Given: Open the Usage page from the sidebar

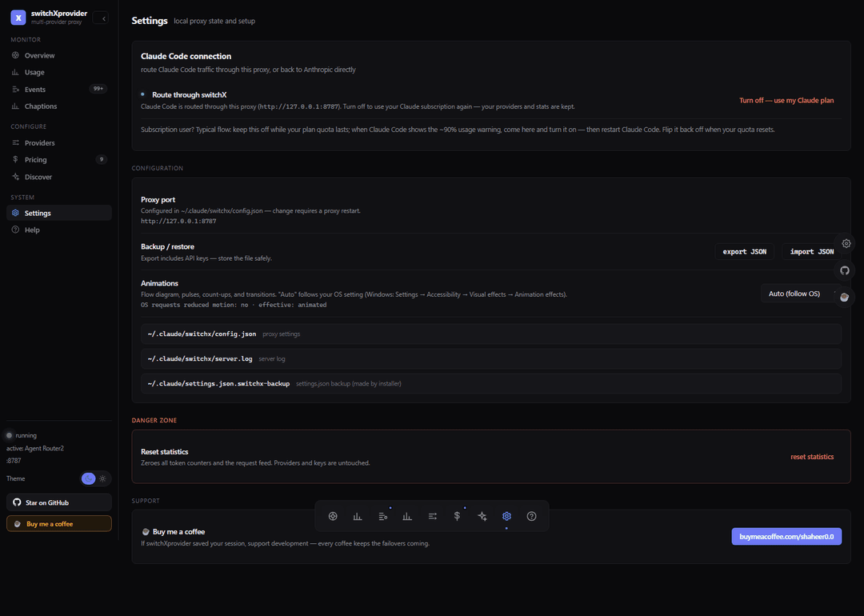Looking at the screenshot, I should click(59, 72).
